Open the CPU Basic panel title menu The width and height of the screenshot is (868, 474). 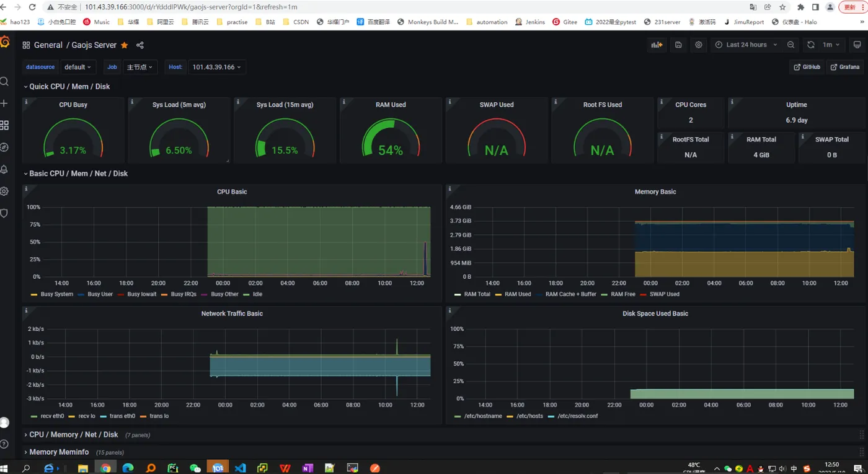pos(232,191)
